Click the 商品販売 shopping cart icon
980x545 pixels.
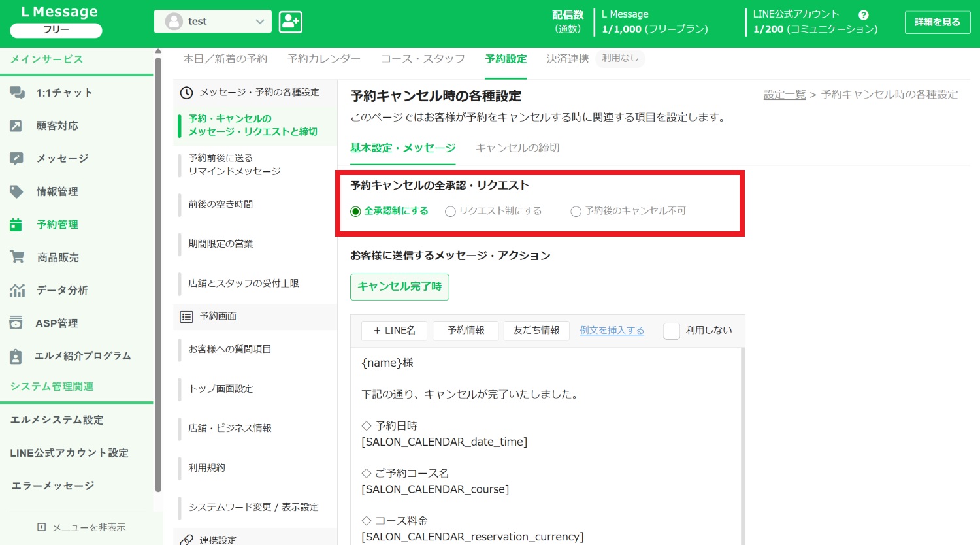pos(17,257)
